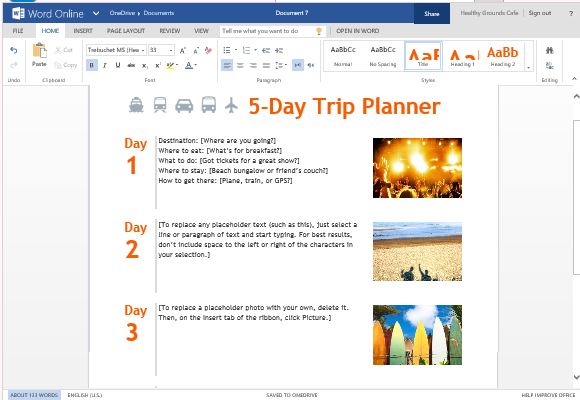Open the PAGE LAYOUT tab
Image resolution: width=580 pixels, height=400 pixels.
point(126,31)
